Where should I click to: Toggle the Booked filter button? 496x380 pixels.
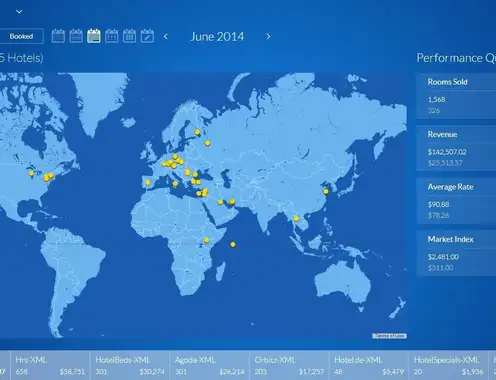[21, 36]
